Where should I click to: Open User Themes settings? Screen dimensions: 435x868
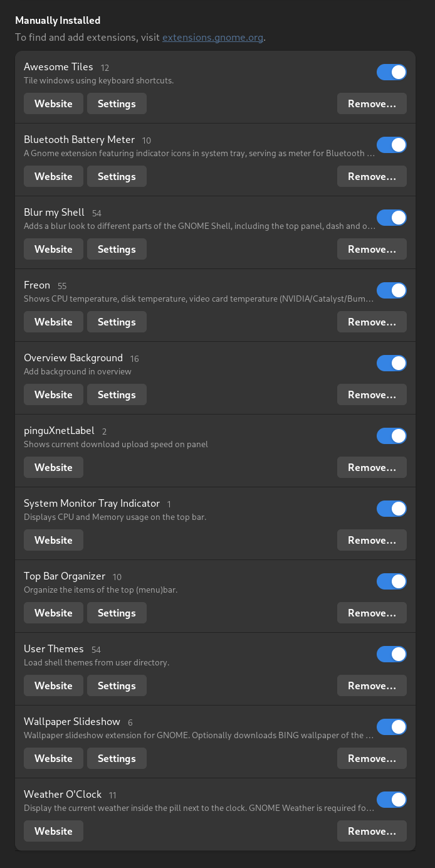pos(117,685)
